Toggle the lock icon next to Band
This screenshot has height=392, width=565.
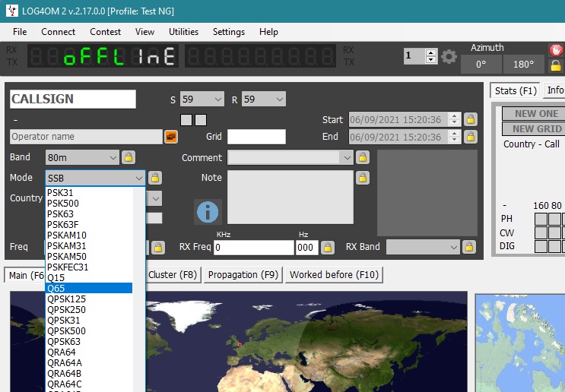pyautogui.click(x=129, y=157)
